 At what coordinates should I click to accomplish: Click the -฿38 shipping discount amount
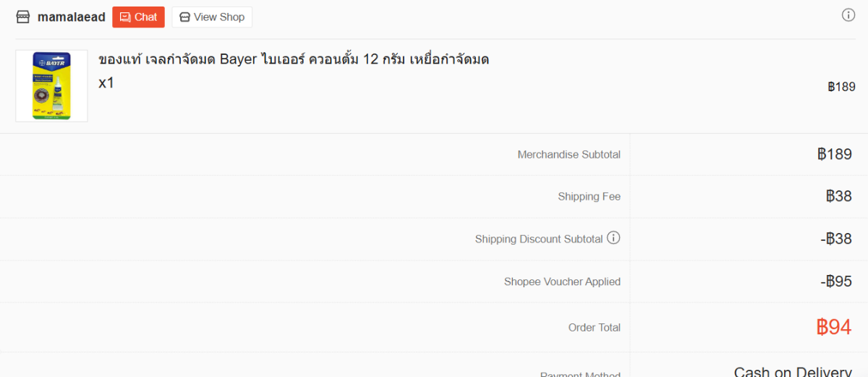[836, 239]
